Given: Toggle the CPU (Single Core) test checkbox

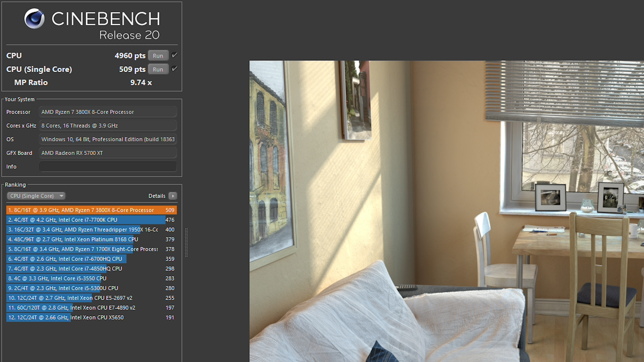Looking at the screenshot, I should coord(174,69).
